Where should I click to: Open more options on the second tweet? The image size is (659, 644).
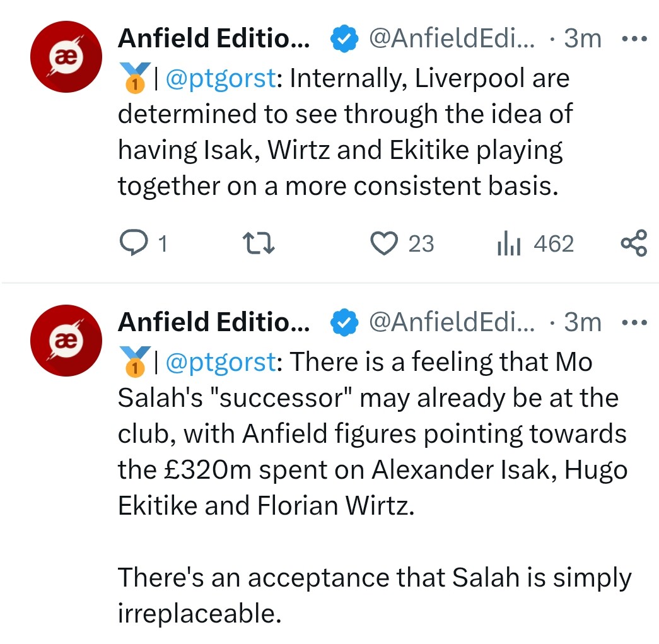click(x=634, y=322)
